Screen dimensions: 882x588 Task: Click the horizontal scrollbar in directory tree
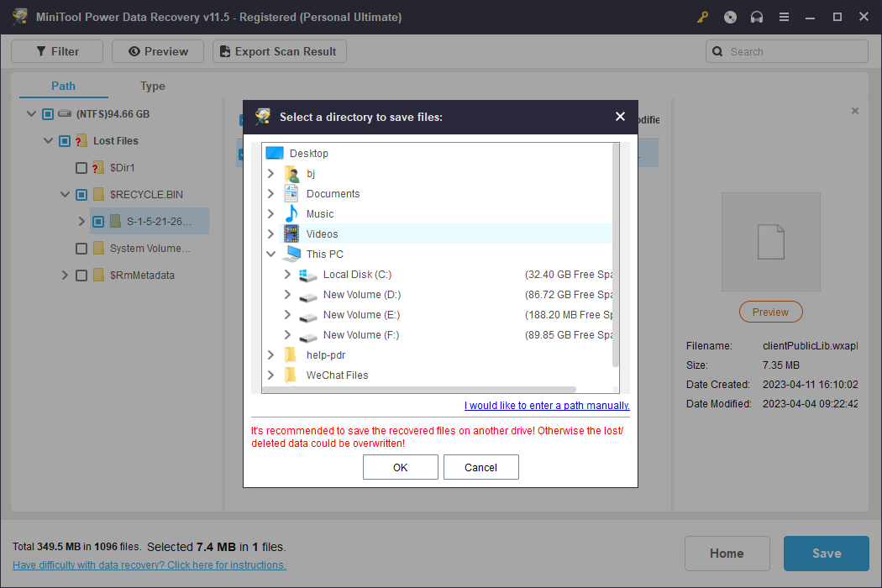tap(419, 390)
